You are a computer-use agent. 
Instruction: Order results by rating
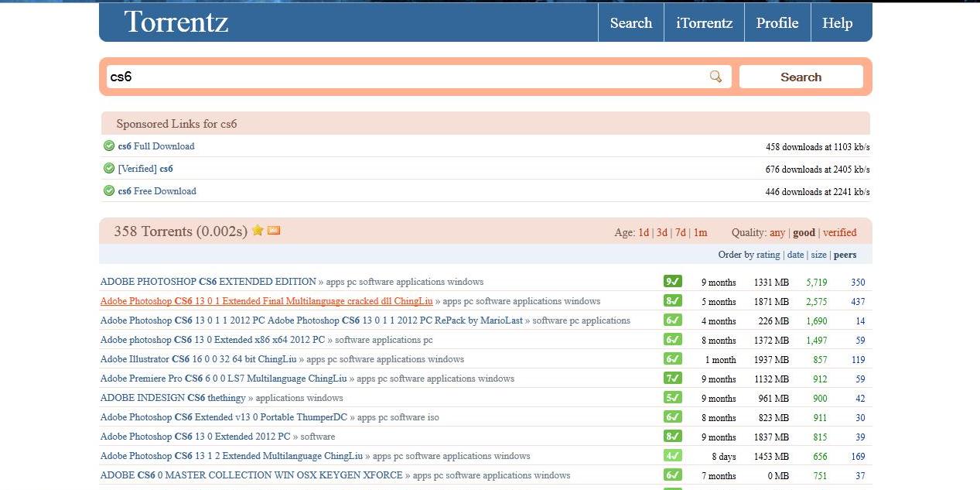pyautogui.click(x=767, y=255)
